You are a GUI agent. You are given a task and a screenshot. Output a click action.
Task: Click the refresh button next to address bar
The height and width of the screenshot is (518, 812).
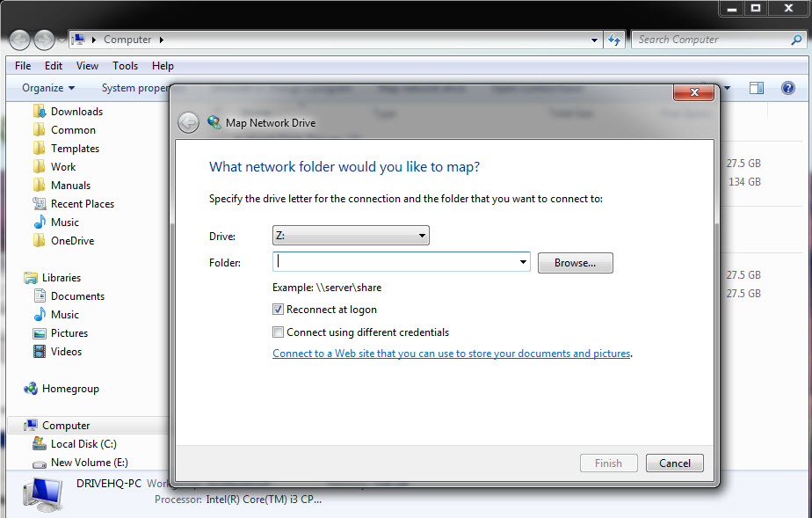coord(615,40)
